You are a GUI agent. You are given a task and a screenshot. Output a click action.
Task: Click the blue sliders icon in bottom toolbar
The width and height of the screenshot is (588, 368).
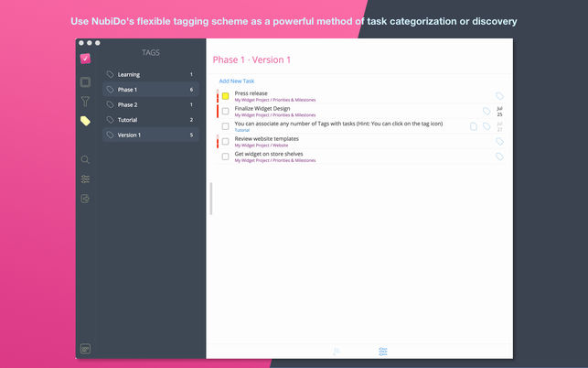click(383, 352)
